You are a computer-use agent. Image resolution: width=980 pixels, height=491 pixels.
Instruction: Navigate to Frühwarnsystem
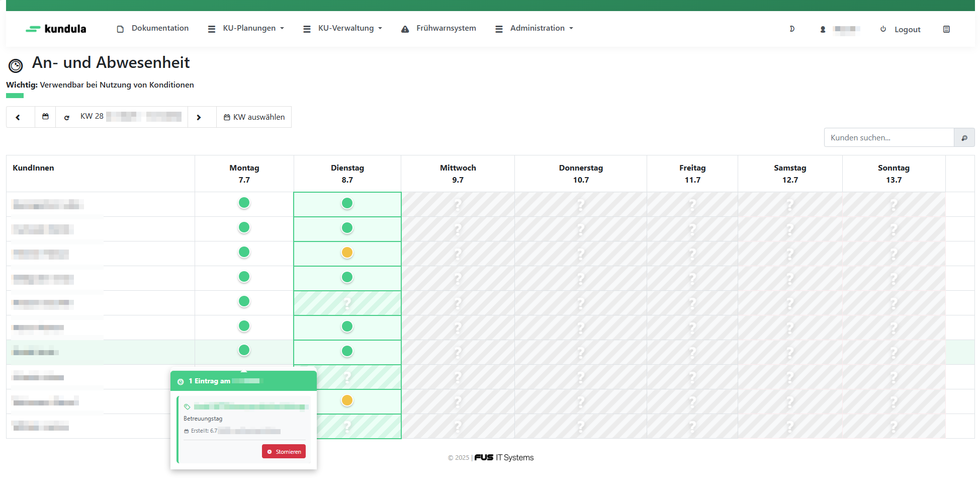[438, 29]
